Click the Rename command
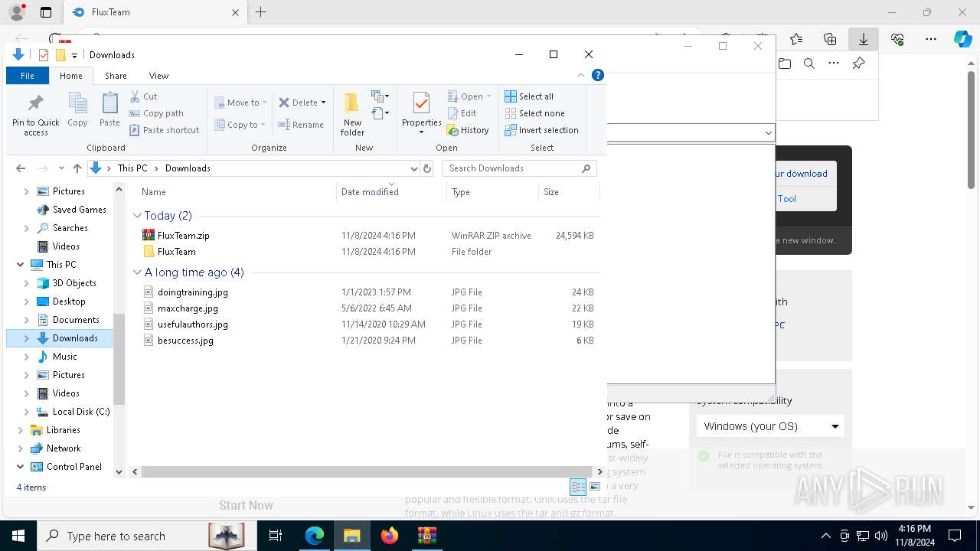980x551 pixels. click(301, 125)
